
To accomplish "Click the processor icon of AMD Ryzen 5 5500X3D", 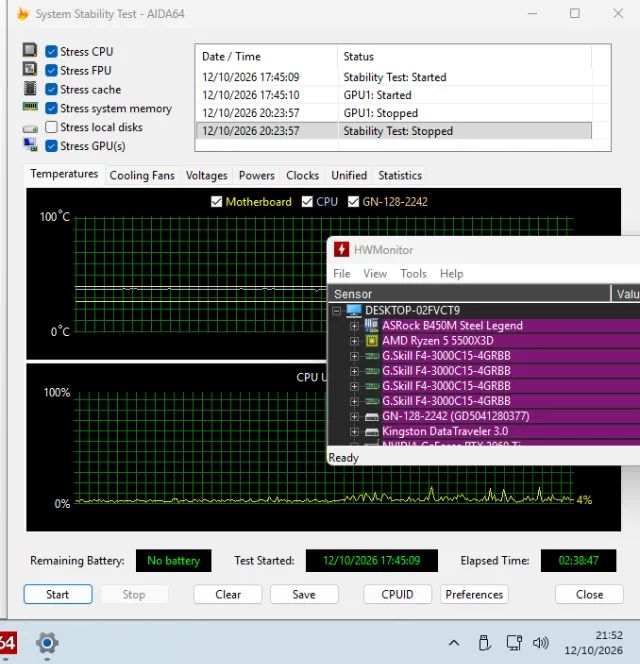I will (371, 341).
